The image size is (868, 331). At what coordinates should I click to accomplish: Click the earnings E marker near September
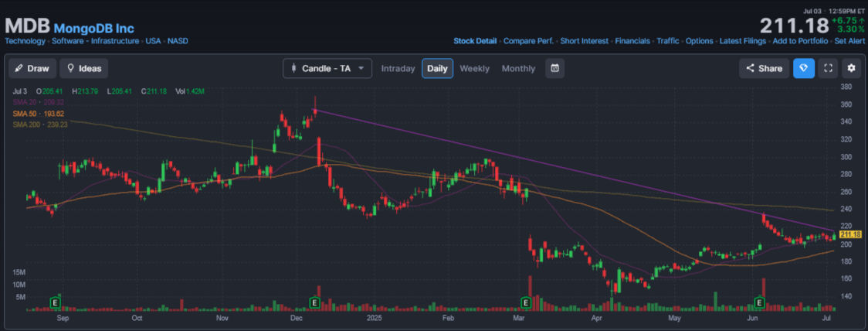tap(55, 302)
